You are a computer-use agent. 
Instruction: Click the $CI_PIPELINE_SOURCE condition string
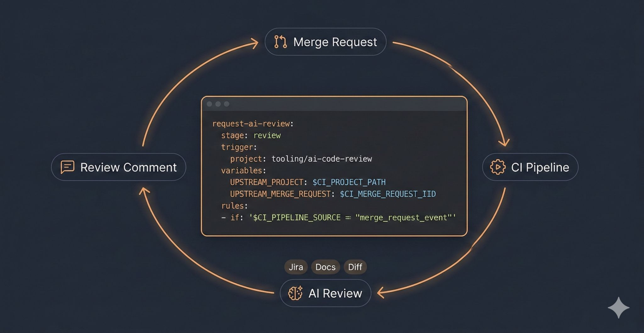353,217
